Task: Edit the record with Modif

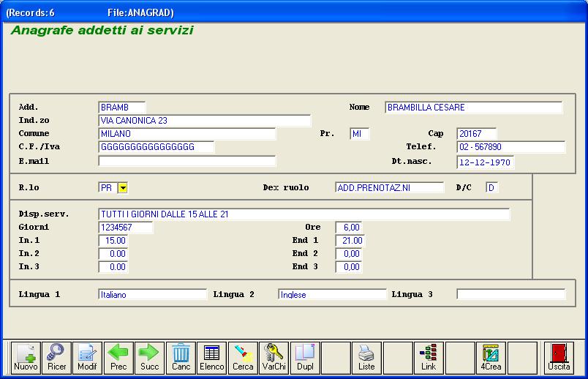Action: (x=87, y=358)
